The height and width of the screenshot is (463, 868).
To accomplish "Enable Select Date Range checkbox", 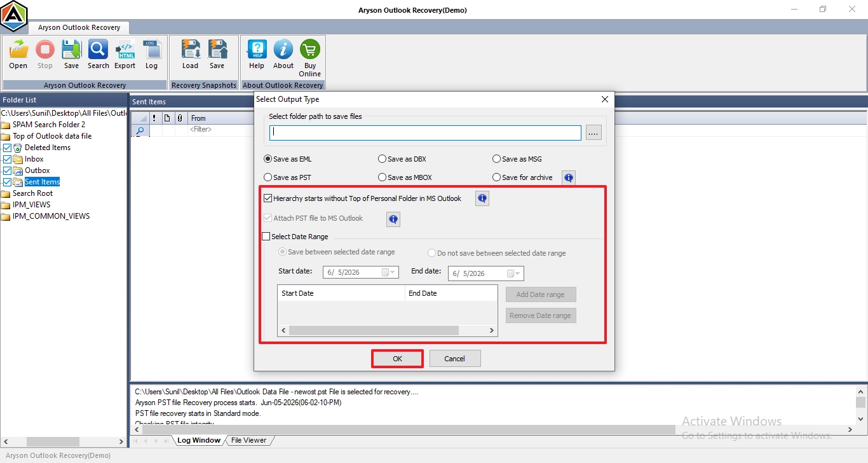I will (x=266, y=237).
